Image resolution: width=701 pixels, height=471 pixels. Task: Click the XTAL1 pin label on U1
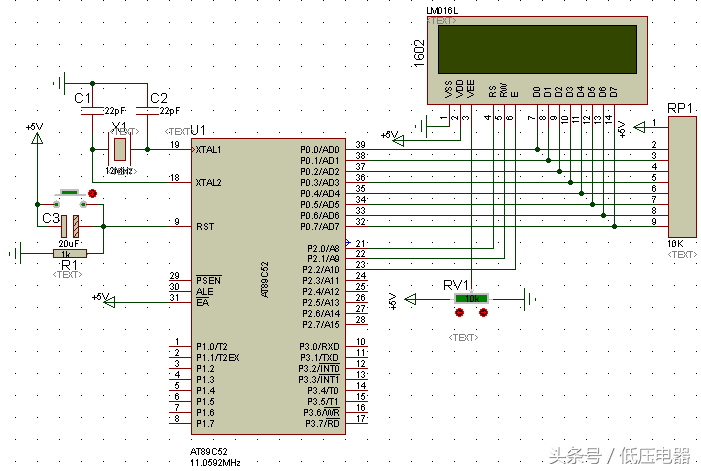click(x=209, y=150)
